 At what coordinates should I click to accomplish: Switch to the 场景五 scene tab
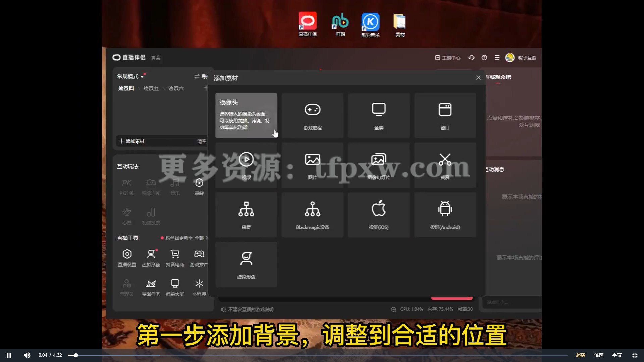(x=151, y=88)
